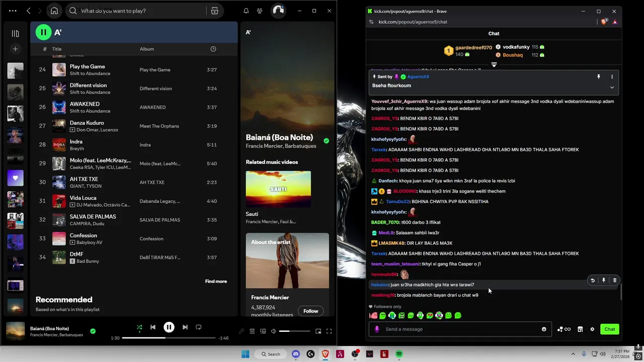Send message with green Chat button
The height and width of the screenshot is (362, 644).
pyautogui.click(x=610, y=329)
